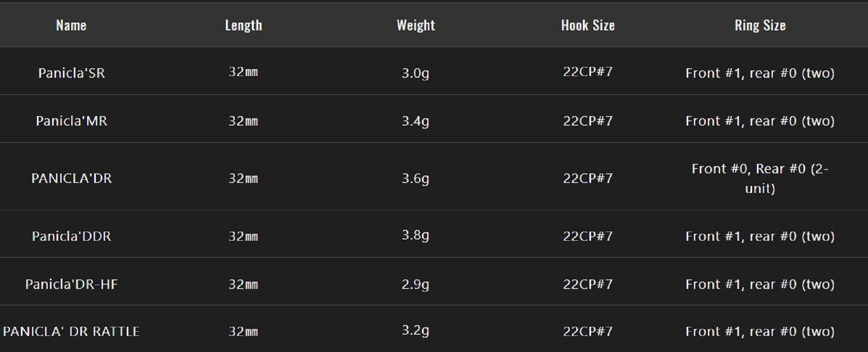The width and height of the screenshot is (868, 352).
Task: Click the 32mm length in Panicla'DDR row
Action: (243, 236)
